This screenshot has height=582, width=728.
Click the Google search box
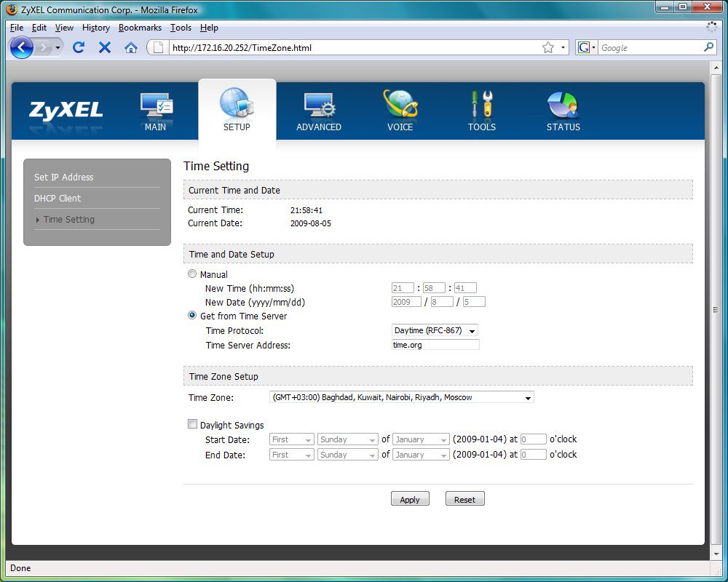coord(650,47)
